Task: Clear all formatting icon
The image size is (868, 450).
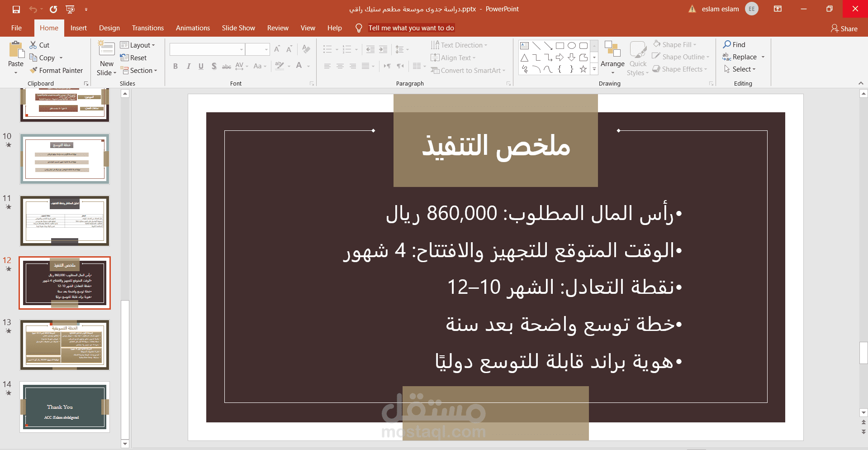Action: click(x=306, y=49)
